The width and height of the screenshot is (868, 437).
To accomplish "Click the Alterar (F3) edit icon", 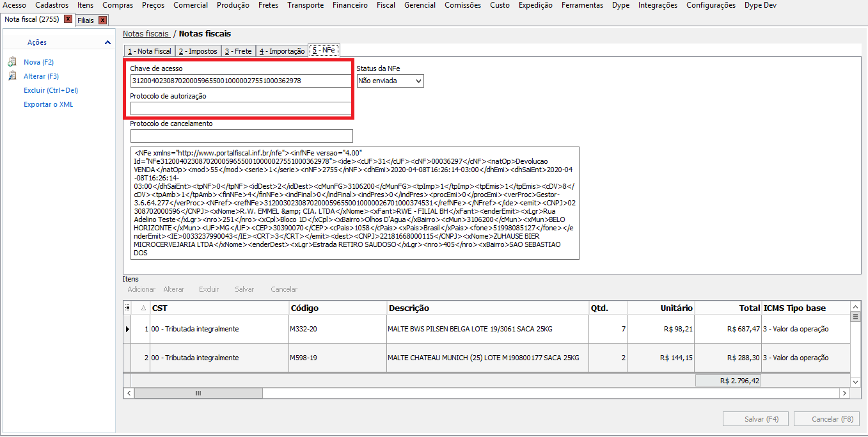I will (x=12, y=76).
